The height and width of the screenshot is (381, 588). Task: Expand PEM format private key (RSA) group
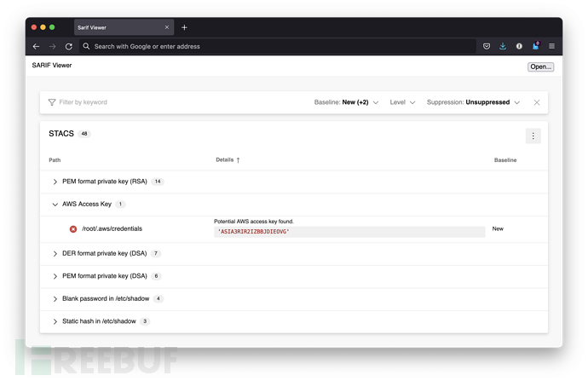point(55,182)
